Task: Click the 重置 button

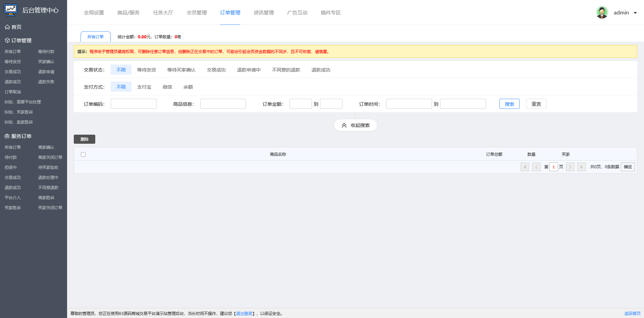Action: [x=536, y=104]
